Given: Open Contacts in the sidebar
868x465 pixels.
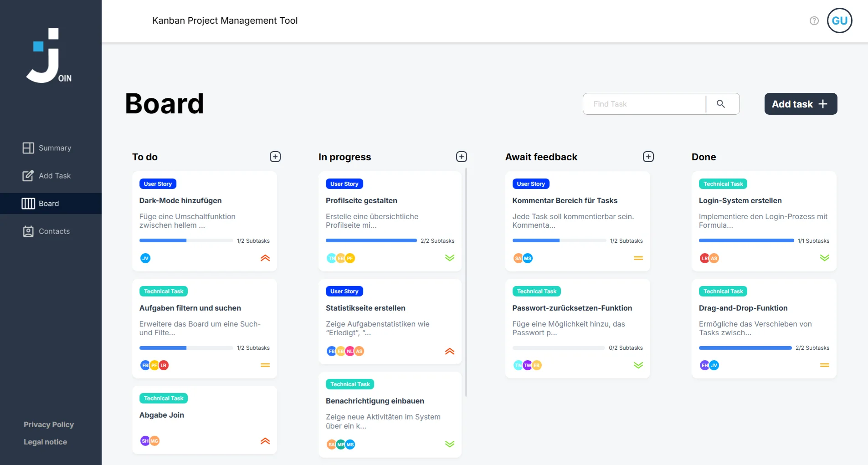Looking at the screenshot, I should pos(51,231).
